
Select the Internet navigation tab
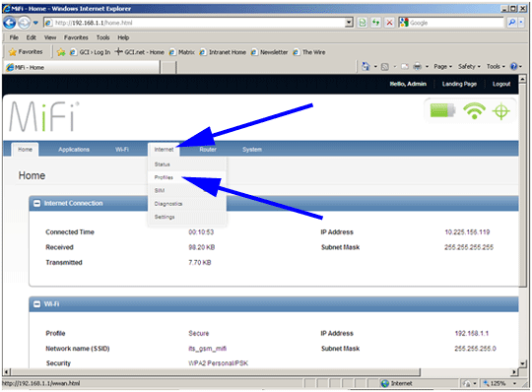pyautogui.click(x=164, y=150)
